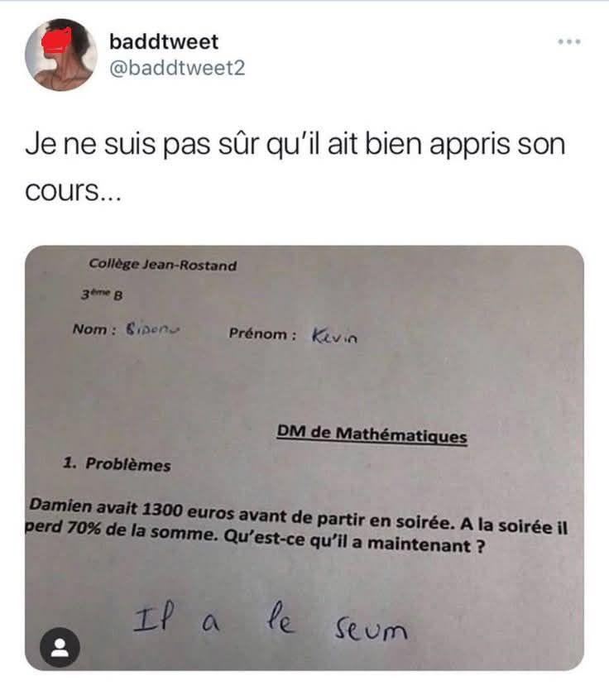Open the baddtweet profile avatar

[x=61, y=55]
